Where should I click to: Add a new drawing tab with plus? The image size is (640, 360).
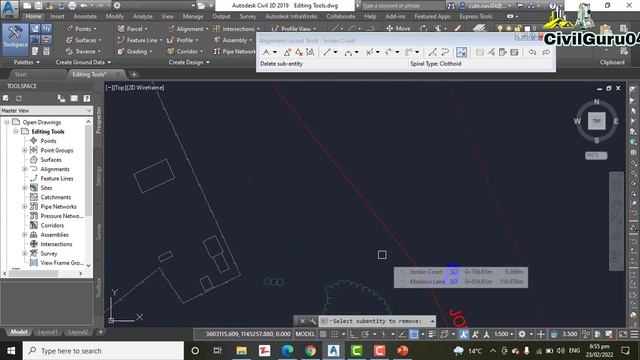click(134, 74)
